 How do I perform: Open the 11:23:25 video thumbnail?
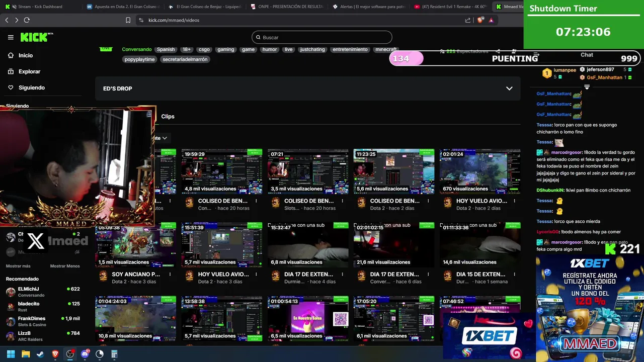(x=394, y=171)
